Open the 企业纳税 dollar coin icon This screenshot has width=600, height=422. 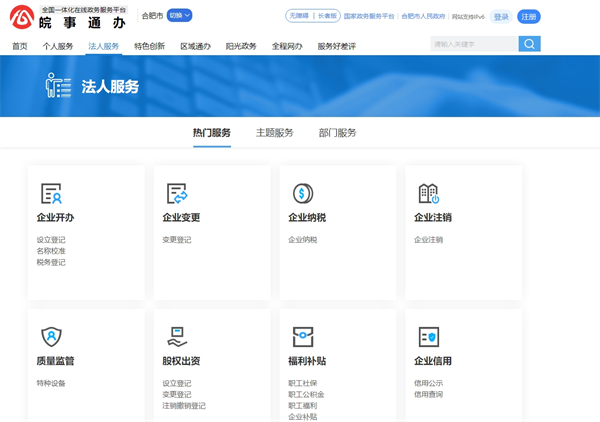[x=303, y=194]
